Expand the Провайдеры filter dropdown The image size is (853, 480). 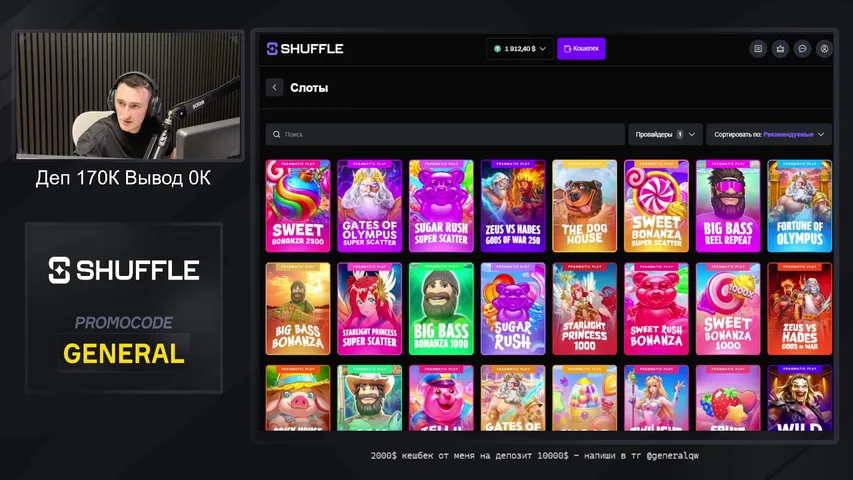665,134
